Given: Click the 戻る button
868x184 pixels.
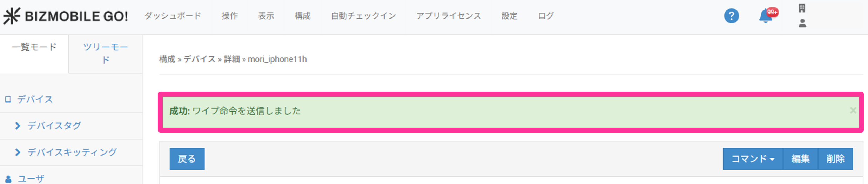Looking at the screenshot, I should tap(187, 159).
